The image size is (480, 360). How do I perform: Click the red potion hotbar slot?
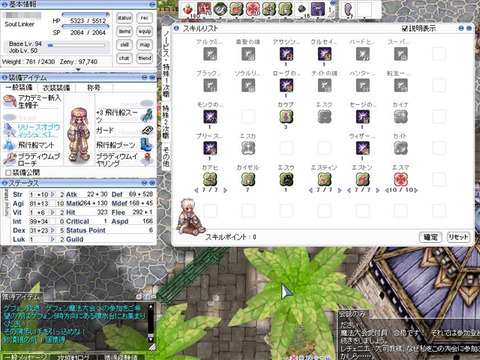pos(189,9)
